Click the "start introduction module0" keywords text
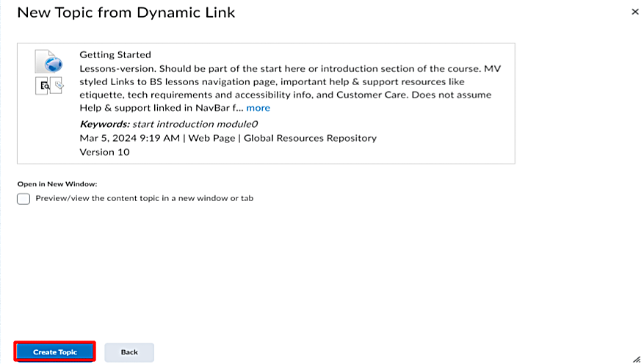Image resolution: width=644 pixels, height=364 pixels. coord(195,124)
